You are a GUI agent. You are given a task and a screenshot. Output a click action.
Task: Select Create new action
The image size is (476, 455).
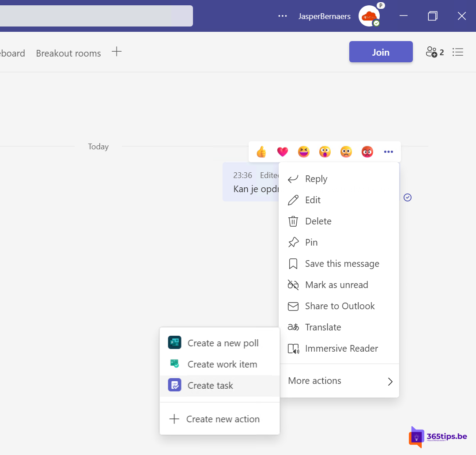point(220,419)
